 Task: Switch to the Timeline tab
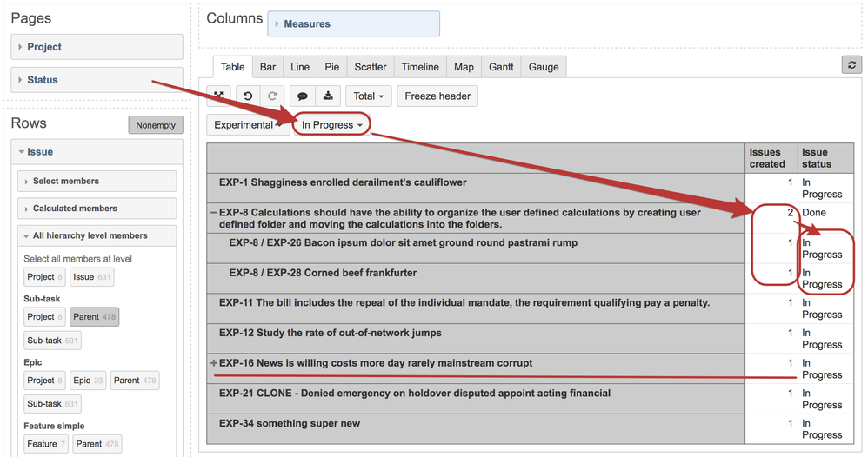(x=420, y=67)
